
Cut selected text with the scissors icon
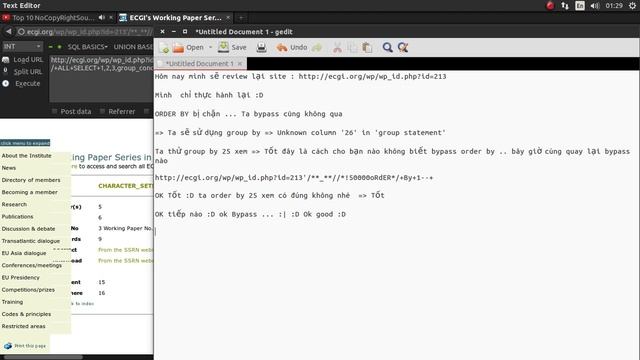click(x=337, y=48)
